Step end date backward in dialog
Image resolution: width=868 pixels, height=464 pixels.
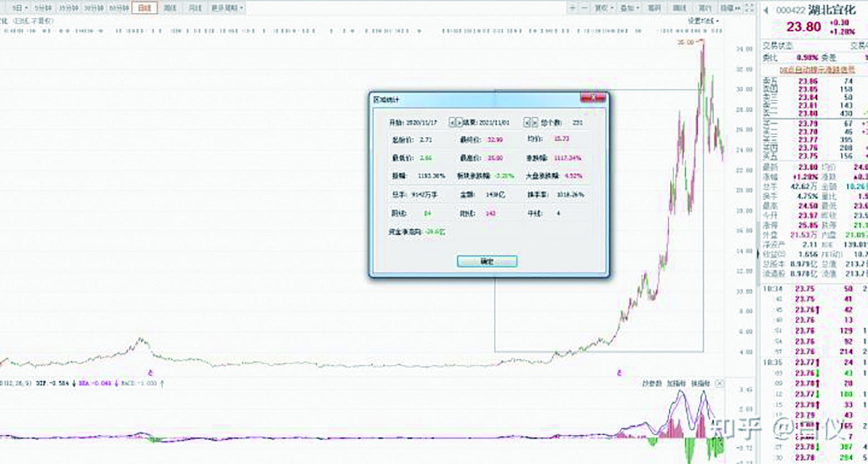point(527,122)
